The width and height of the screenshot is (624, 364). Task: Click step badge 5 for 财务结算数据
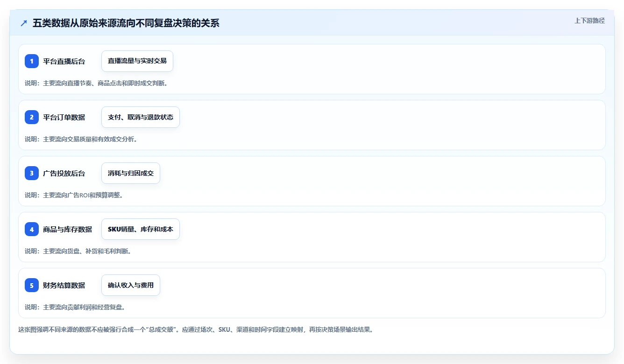[32, 285]
